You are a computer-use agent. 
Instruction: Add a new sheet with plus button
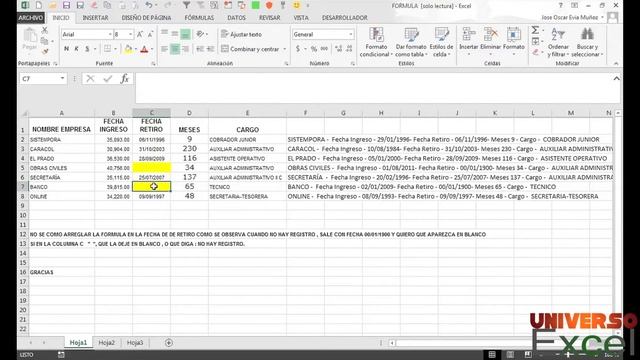(169, 343)
